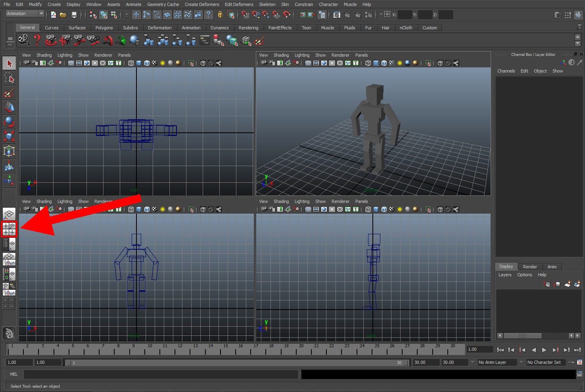Screen dimensions: 585x392
Task: Switch to the Polygons shelf tab
Action: point(104,28)
